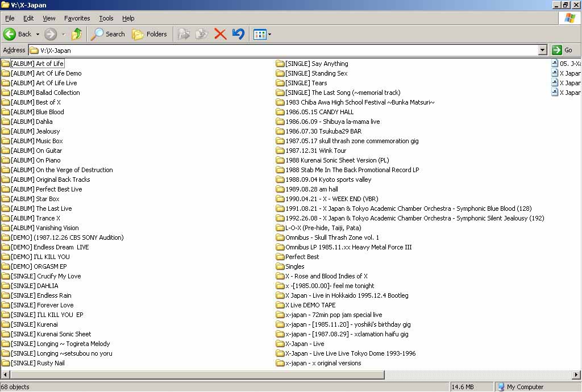
Task: Click the Views toolbar icon
Action: [x=259, y=35]
